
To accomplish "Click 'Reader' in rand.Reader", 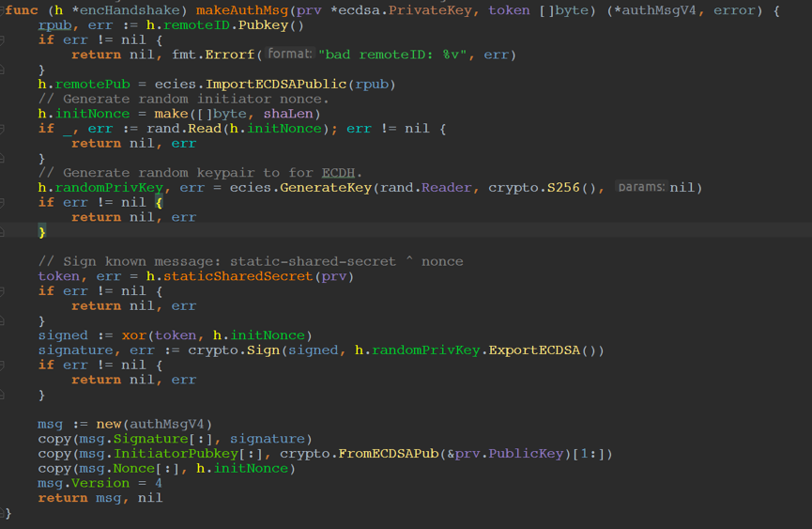I will click(447, 188).
